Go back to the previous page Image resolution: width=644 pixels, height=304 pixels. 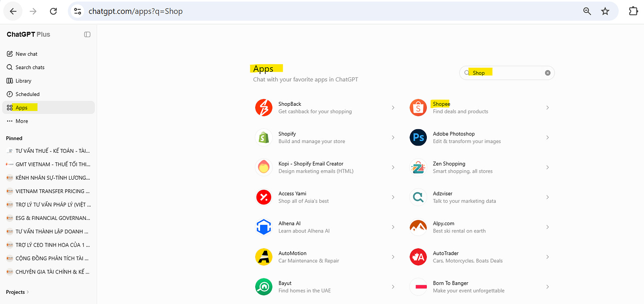tap(13, 12)
